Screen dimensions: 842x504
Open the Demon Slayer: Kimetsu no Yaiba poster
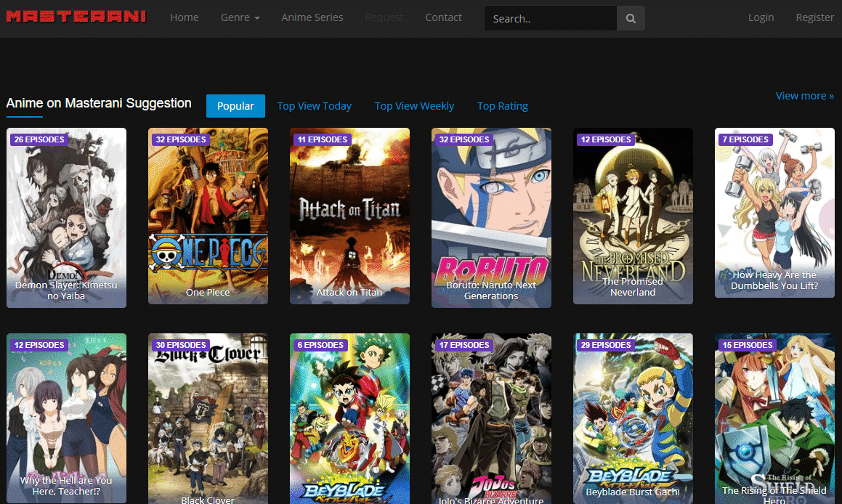click(66, 217)
